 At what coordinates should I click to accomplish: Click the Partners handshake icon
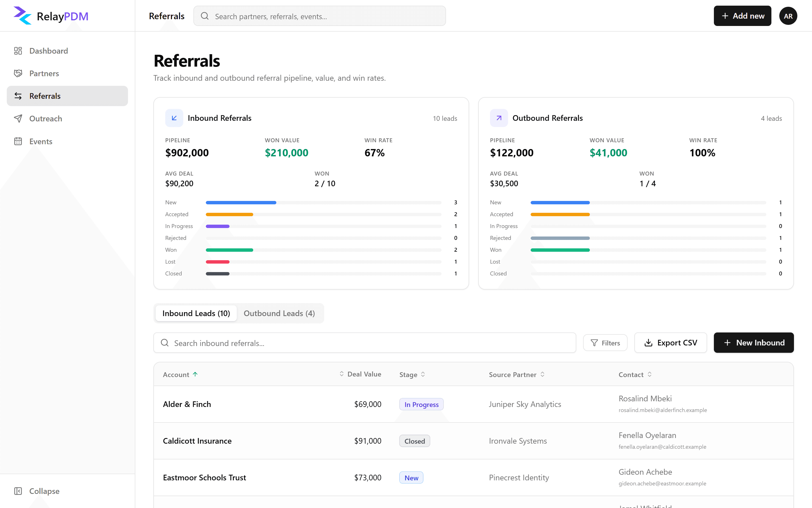coord(18,73)
